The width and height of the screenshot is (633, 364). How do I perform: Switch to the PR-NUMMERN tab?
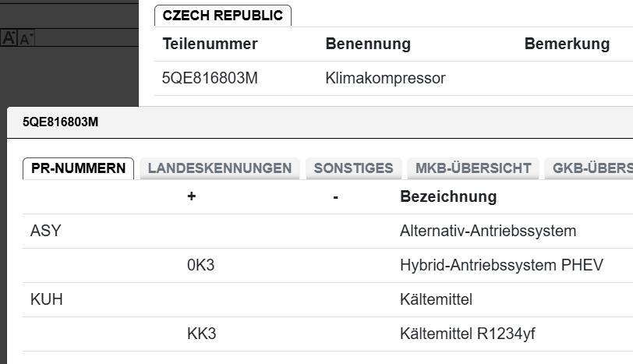click(78, 168)
